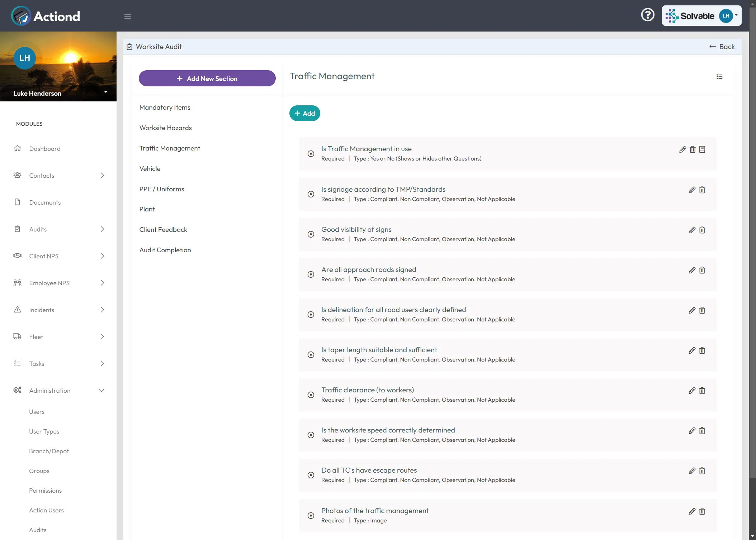Open Permissions under Administration
Screen dimensions: 756x540
pyautogui.click(x=45, y=490)
